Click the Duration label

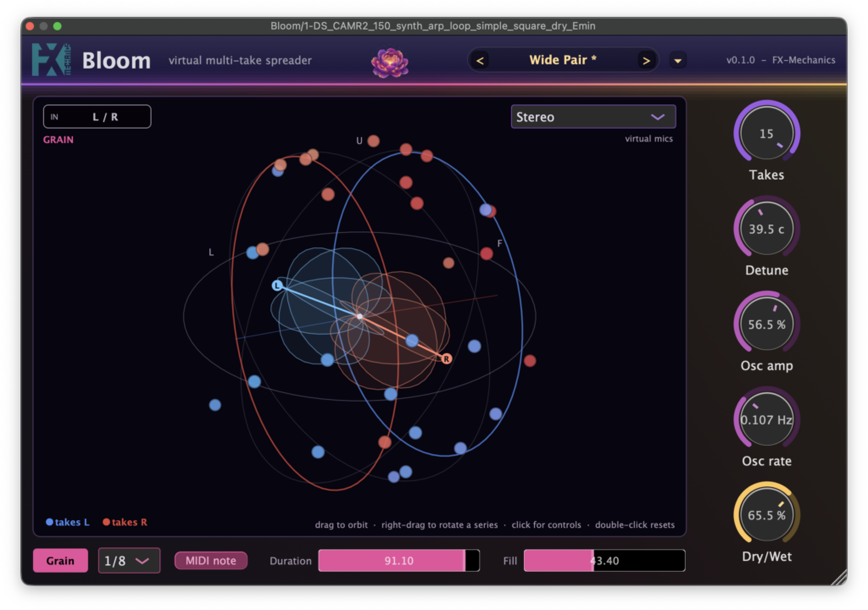[x=291, y=561]
